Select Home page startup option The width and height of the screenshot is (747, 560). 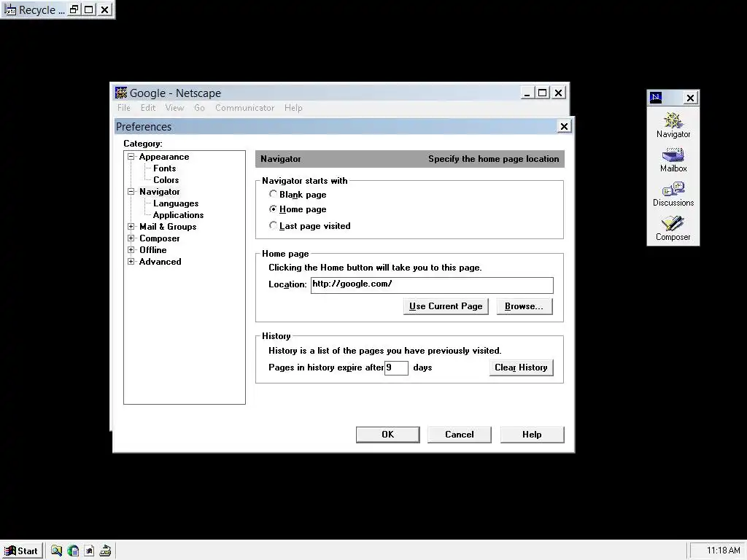point(273,209)
